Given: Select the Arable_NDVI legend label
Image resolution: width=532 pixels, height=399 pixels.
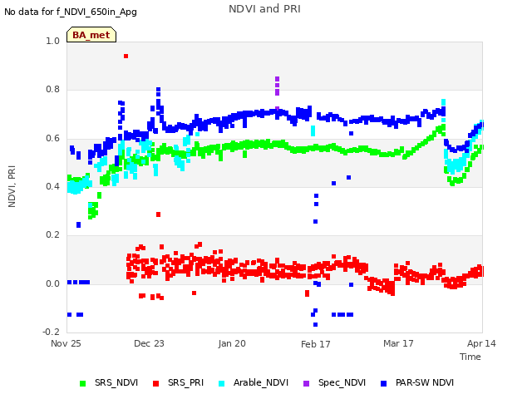Looking at the screenshot, I should click(x=261, y=382).
